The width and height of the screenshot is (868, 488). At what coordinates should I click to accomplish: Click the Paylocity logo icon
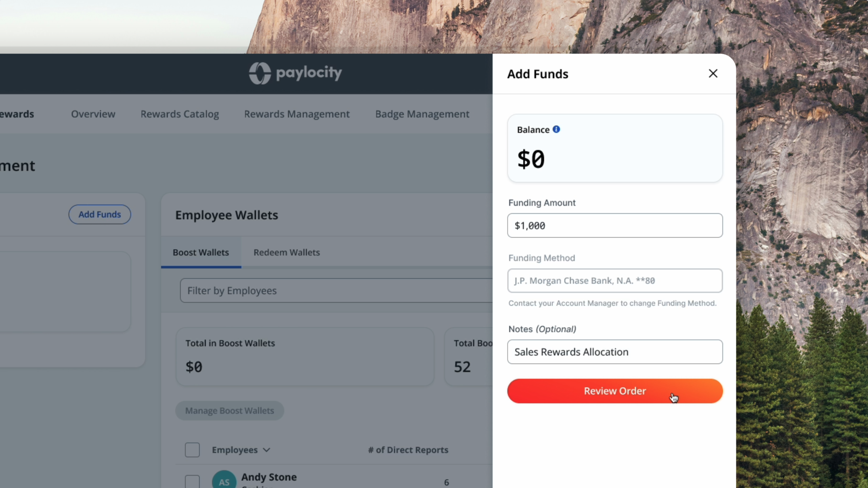pos(259,73)
